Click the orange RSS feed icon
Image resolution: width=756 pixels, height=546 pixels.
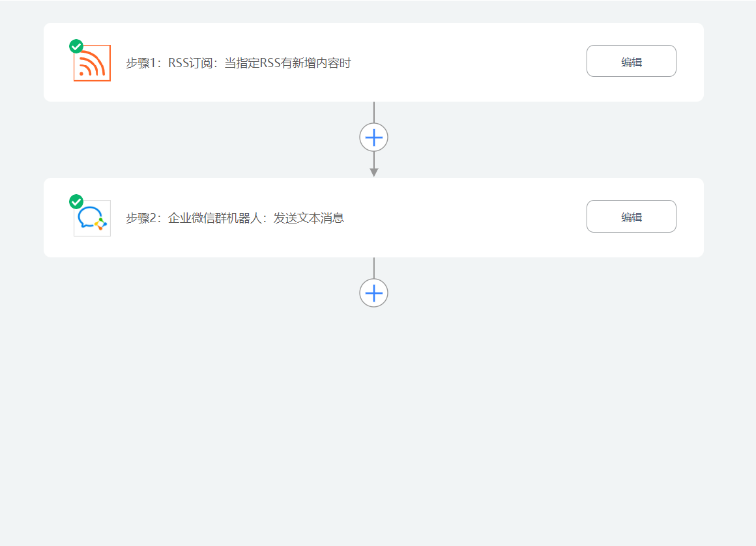point(92,63)
